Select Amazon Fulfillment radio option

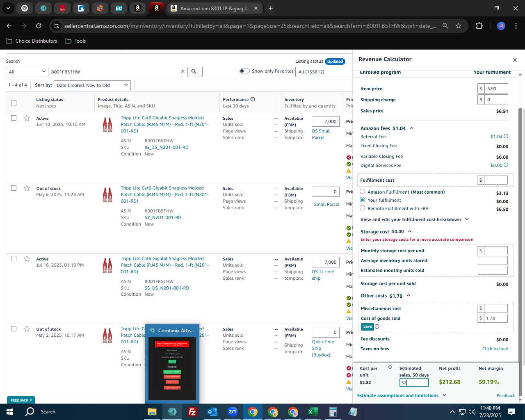[363, 192]
